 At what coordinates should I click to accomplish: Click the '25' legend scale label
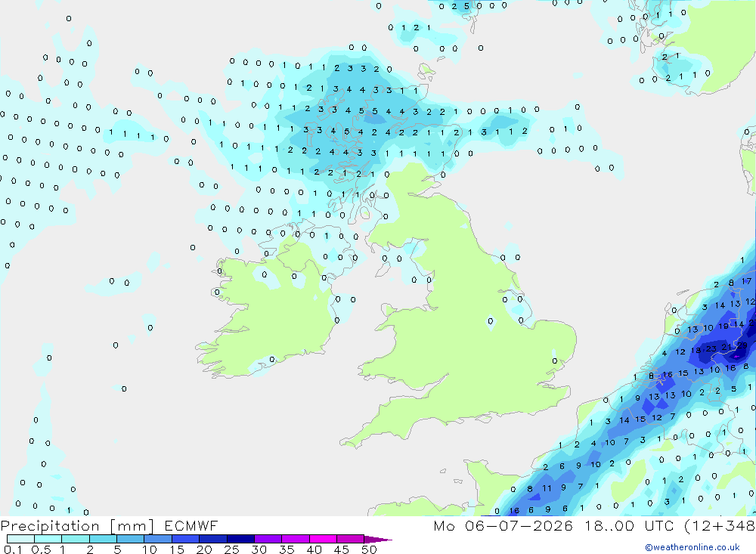click(x=231, y=549)
